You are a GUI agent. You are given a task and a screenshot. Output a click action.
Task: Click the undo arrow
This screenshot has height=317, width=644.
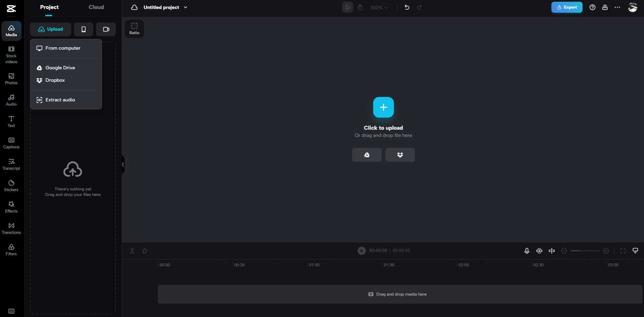(407, 8)
